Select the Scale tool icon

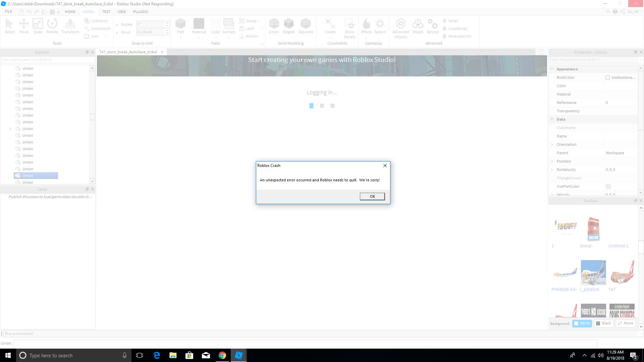pos(38,24)
